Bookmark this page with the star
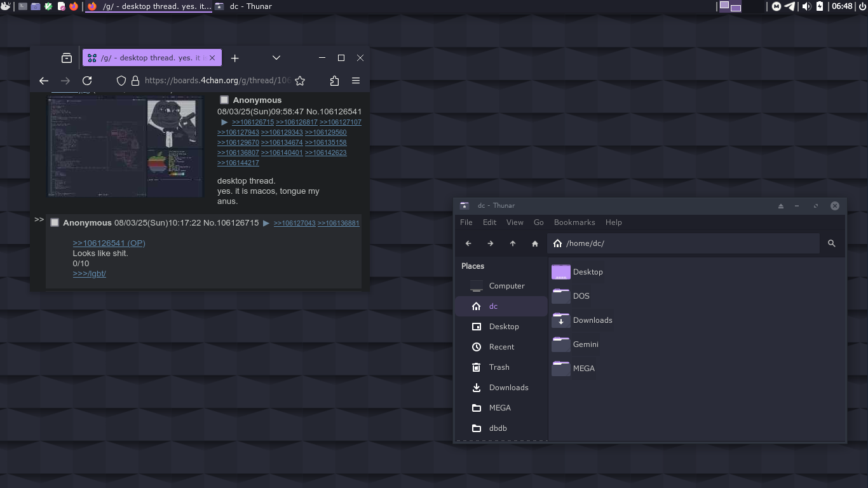868x488 pixels. [x=301, y=81]
